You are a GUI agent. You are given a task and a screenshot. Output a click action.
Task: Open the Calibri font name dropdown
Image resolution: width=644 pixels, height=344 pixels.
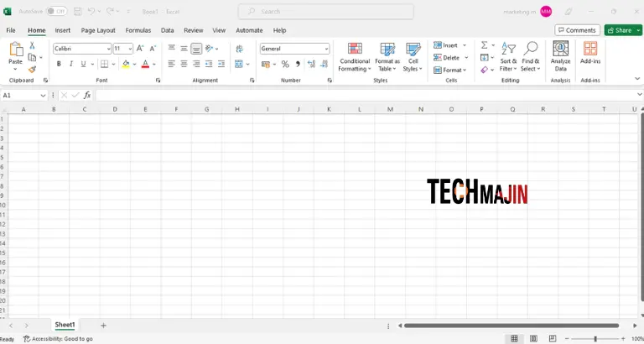(109, 49)
